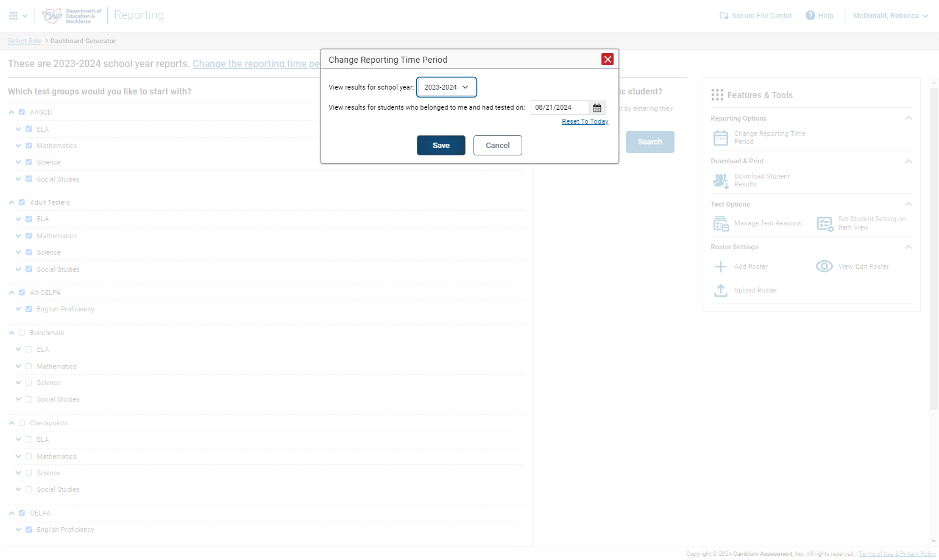Toggle the OELPA test group checkbox
Screen dimensions: 939x560
[22, 513]
